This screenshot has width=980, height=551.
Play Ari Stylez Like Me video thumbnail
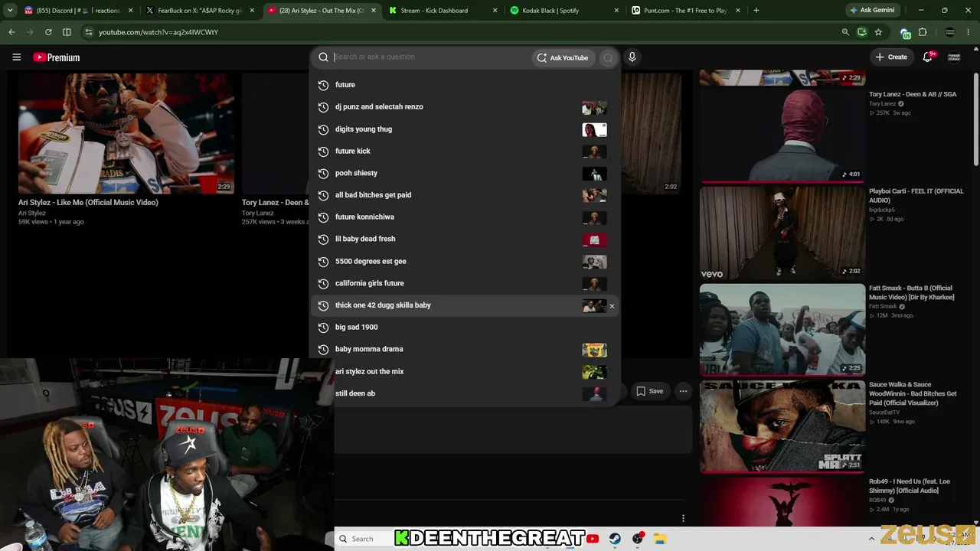tap(126, 133)
